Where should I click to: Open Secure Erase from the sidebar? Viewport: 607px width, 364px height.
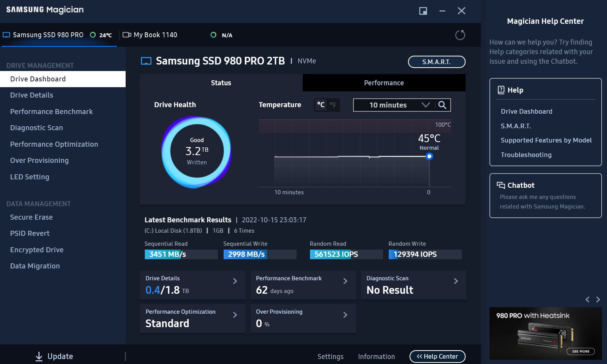(63, 217)
